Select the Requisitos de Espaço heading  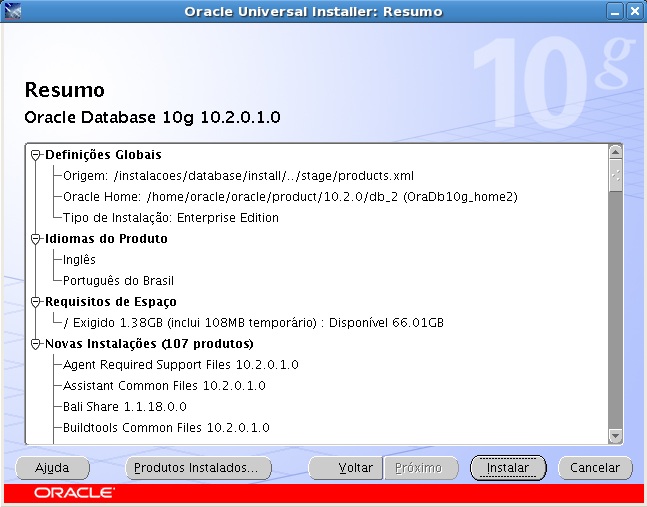tap(111, 302)
